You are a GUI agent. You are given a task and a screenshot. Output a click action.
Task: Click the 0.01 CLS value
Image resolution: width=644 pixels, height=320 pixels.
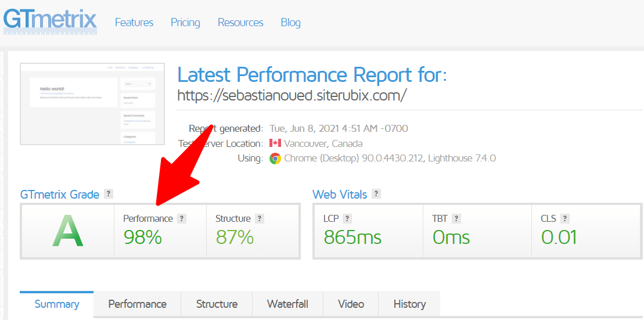[559, 237]
